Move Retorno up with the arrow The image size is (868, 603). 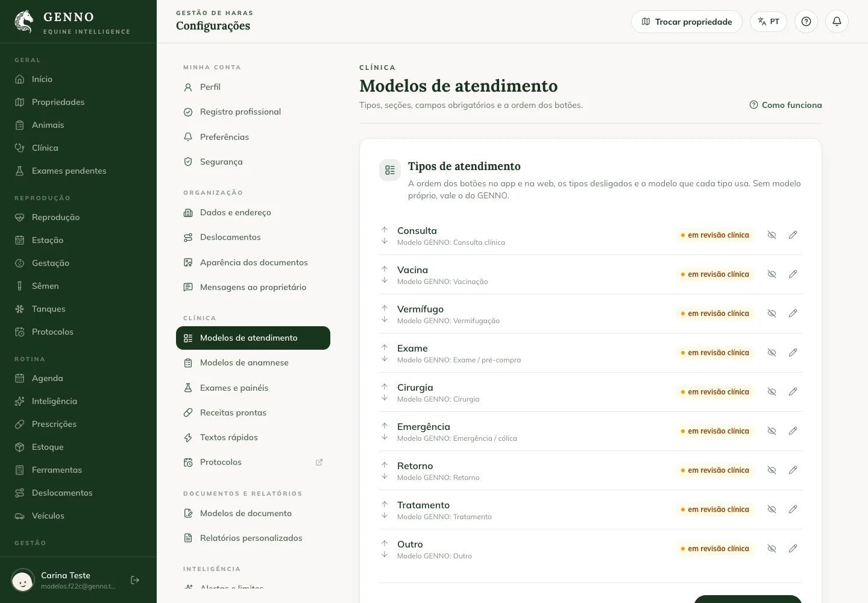click(x=385, y=465)
